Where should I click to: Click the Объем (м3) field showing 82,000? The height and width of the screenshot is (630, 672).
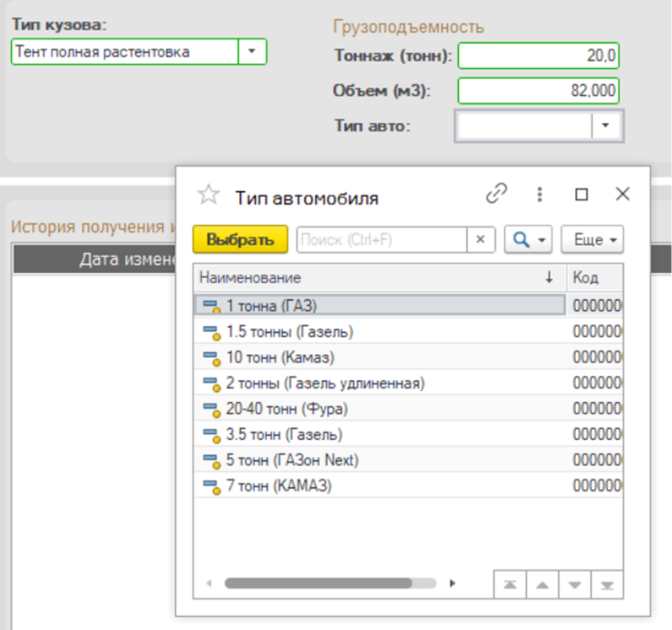539,90
